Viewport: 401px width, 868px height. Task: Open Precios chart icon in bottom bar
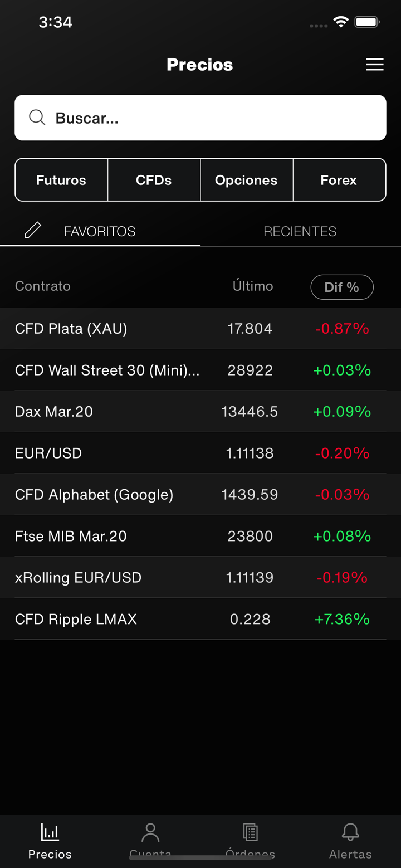[50, 832]
